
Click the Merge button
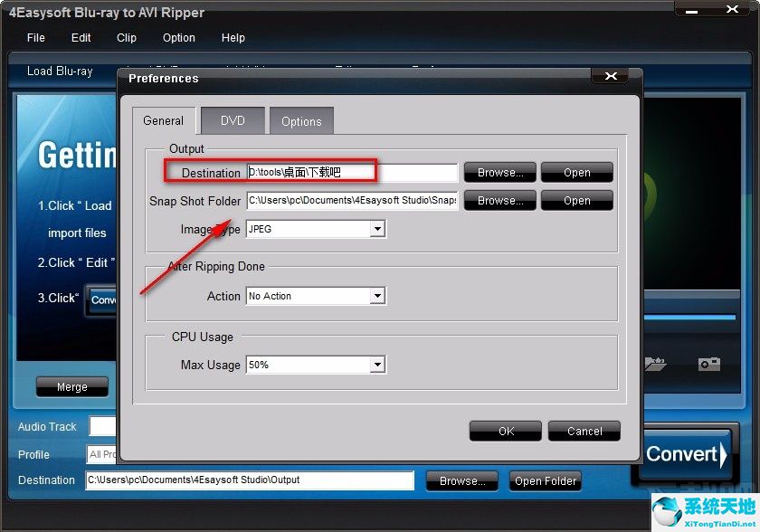(72, 387)
